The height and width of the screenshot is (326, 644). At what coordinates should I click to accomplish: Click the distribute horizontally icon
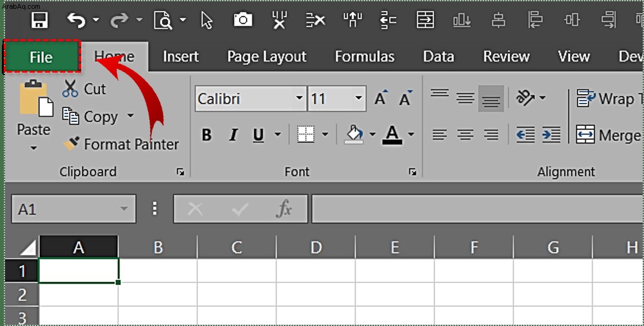point(572,20)
